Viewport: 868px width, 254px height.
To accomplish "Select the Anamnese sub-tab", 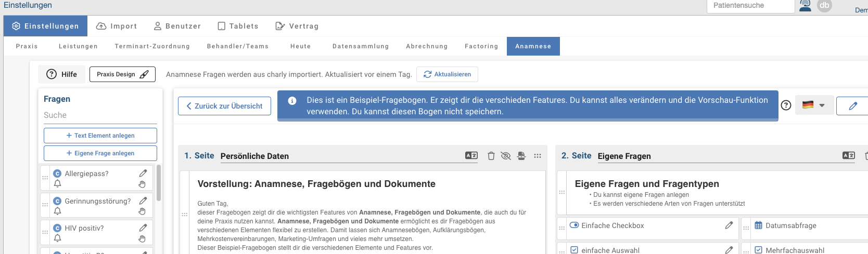I will (x=533, y=46).
